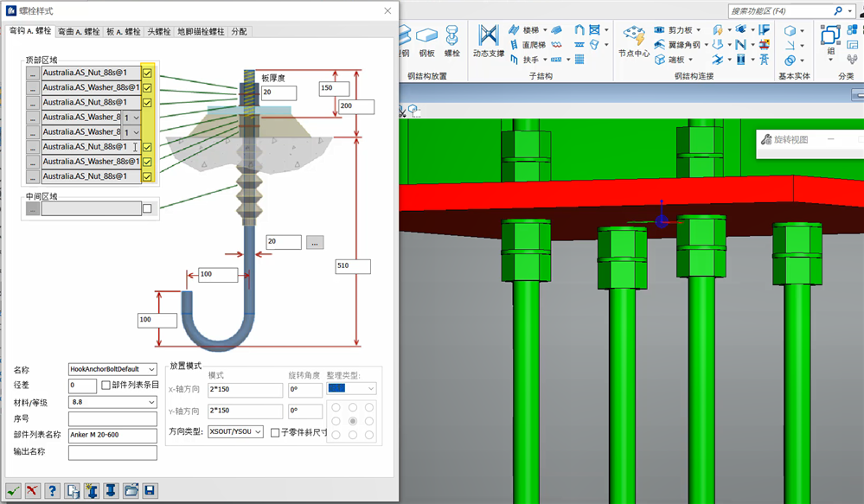864x504 pixels.
Task: Enable the 子零件斜尺寸 checkbox
Action: (x=275, y=431)
